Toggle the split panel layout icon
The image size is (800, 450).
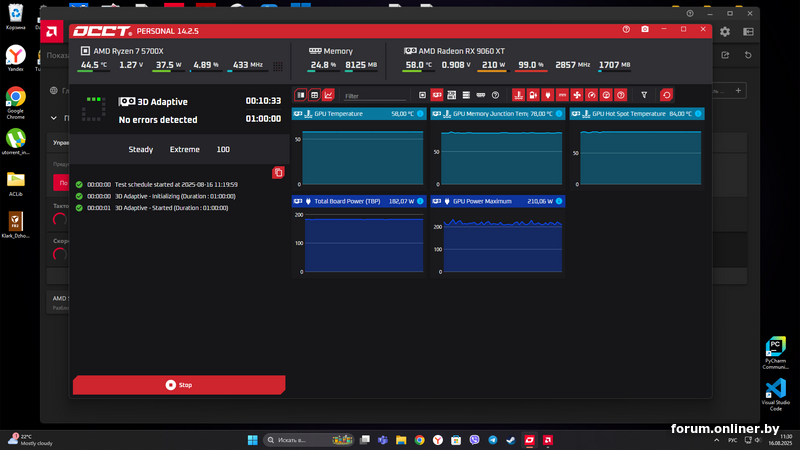pyautogui.click(x=301, y=95)
